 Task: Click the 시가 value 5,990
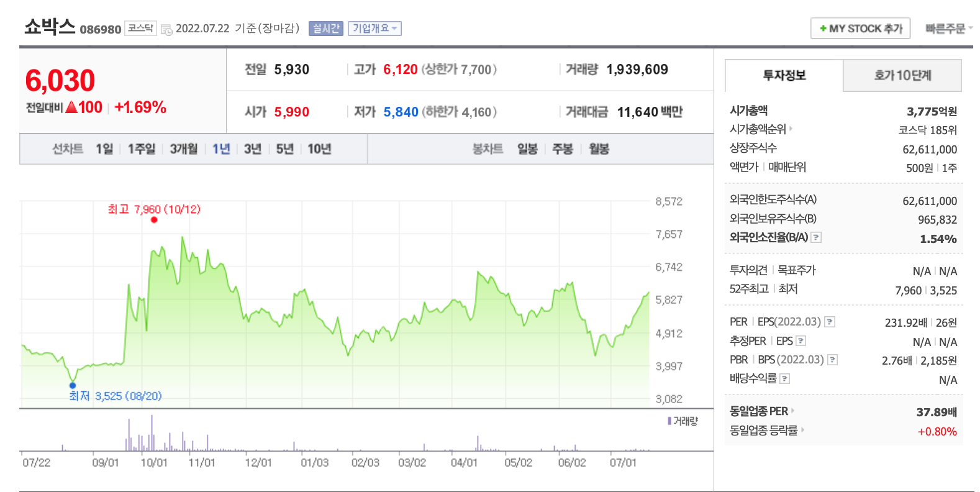[x=292, y=112]
